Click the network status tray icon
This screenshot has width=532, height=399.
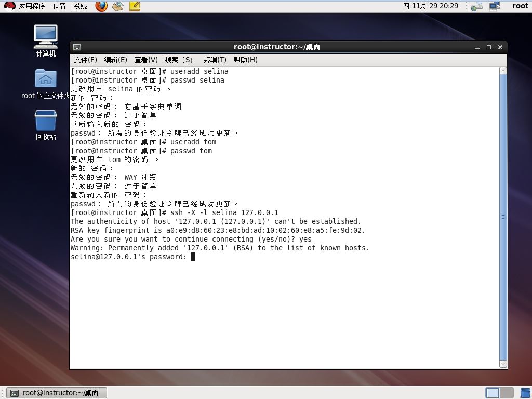click(477, 6)
